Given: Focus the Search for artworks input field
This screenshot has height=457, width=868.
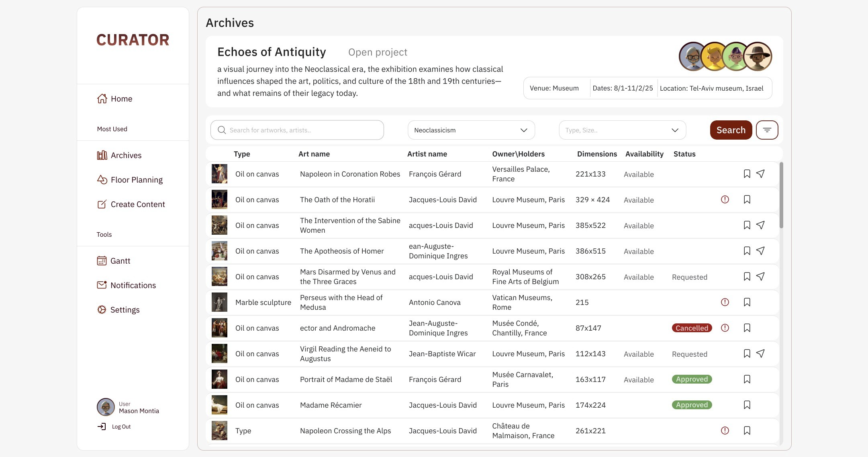Looking at the screenshot, I should (x=297, y=130).
